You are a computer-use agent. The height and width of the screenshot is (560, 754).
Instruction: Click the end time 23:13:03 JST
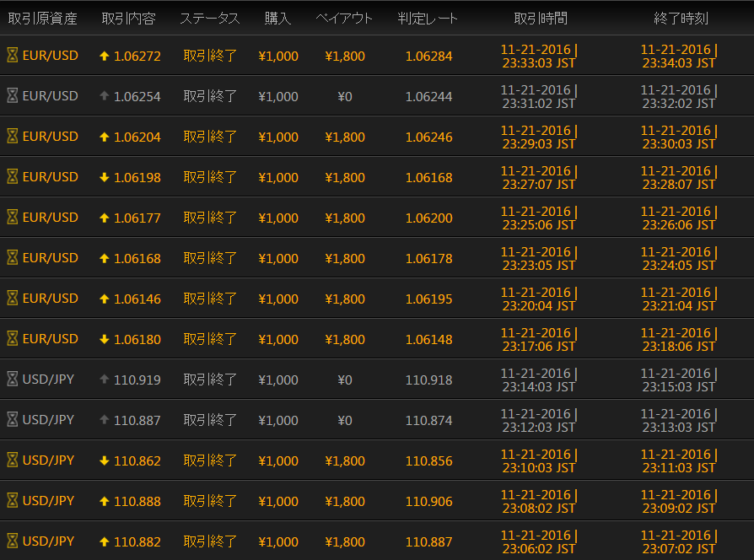point(678,428)
